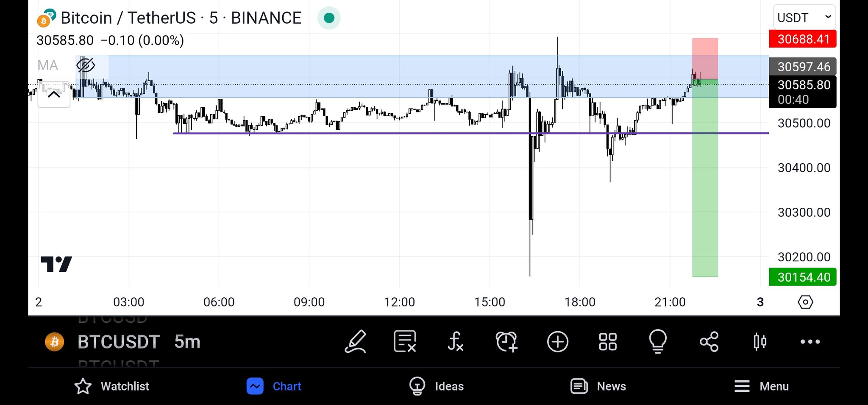Open the trading candles icon

click(x=759, y=341)
